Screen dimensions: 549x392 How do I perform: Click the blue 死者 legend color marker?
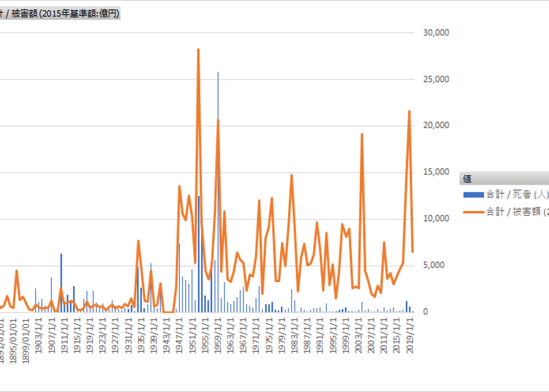point(474,195)
